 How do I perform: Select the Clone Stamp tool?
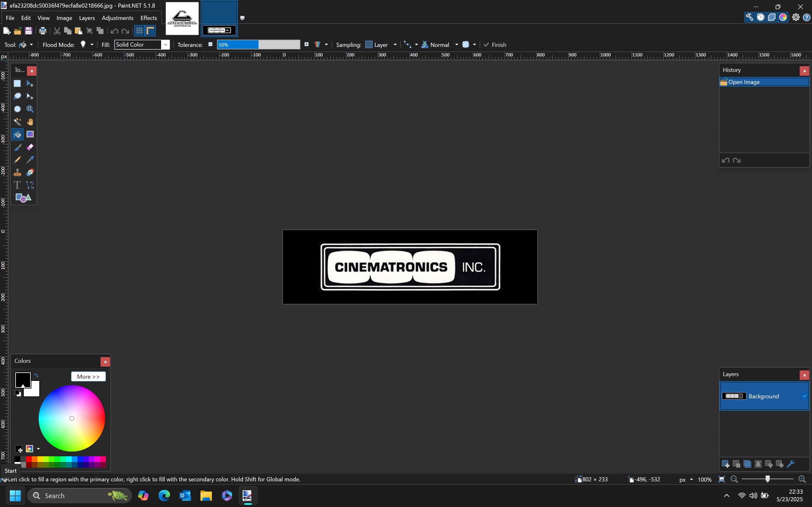pos(17,173)
